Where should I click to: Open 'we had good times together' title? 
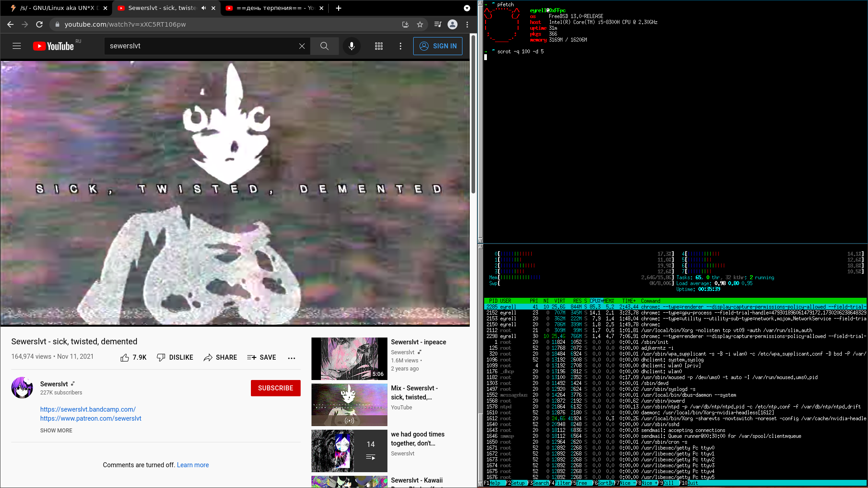pos(418,439)
